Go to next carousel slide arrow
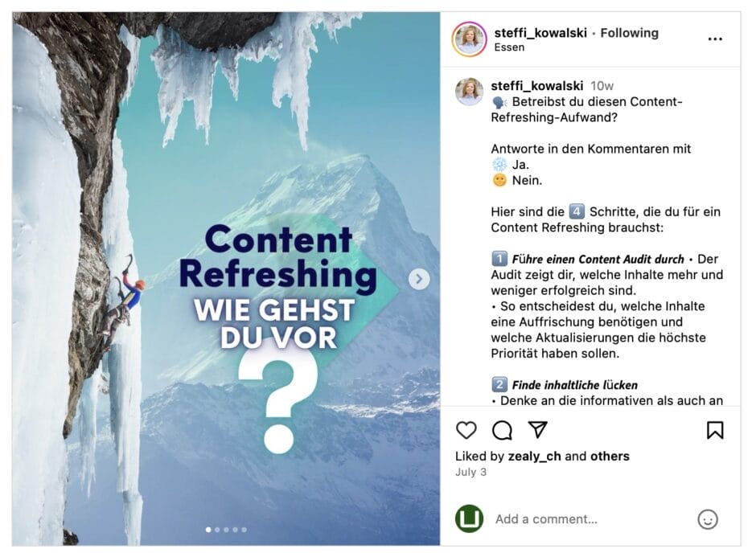Screen dimensions: 756x557 (x=418, y=279)
